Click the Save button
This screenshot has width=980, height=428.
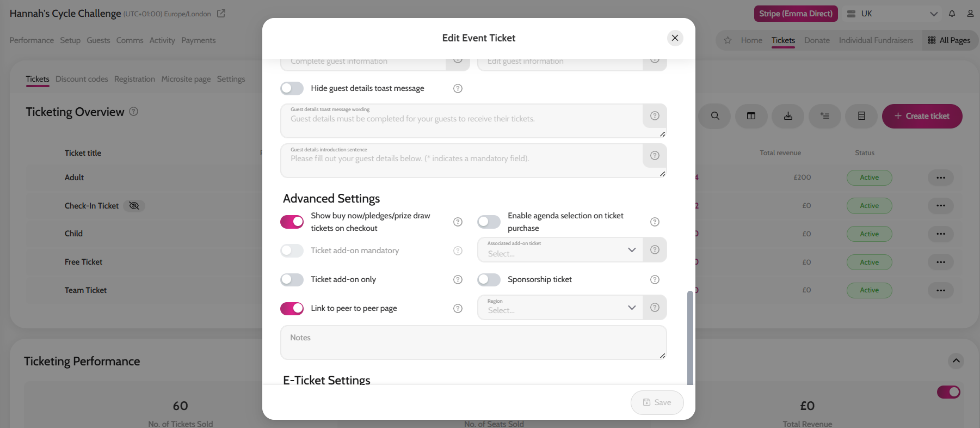click(x=657, y=402)
